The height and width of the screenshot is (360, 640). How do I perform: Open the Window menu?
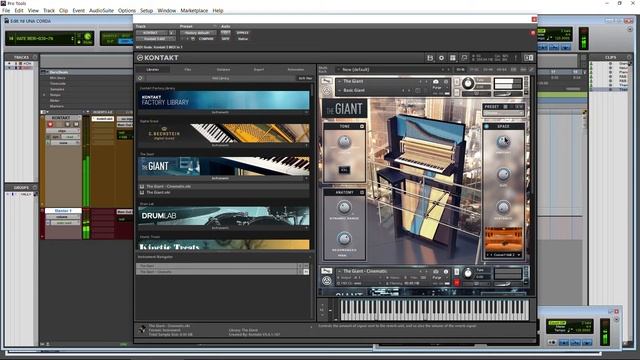tap(167, 11)
